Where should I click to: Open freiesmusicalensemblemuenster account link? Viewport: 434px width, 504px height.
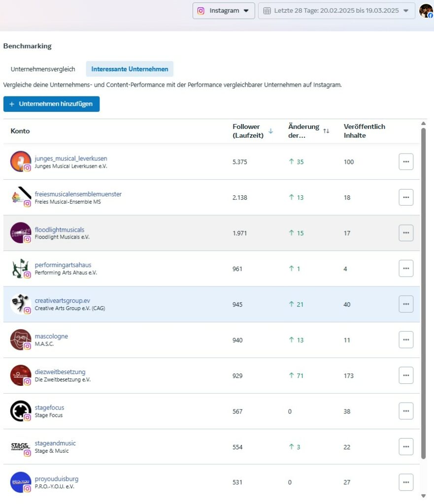point(78,194)
